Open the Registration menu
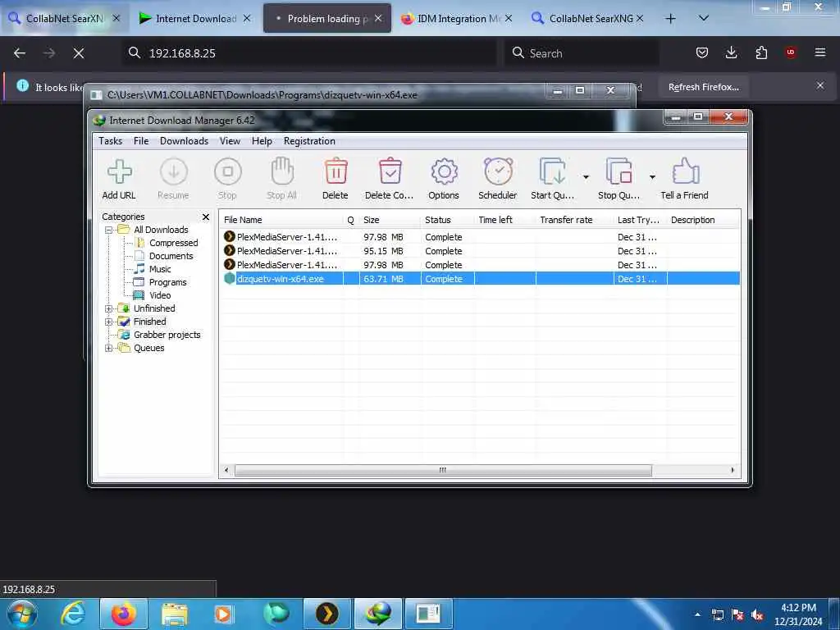 (x=309, y=141)
